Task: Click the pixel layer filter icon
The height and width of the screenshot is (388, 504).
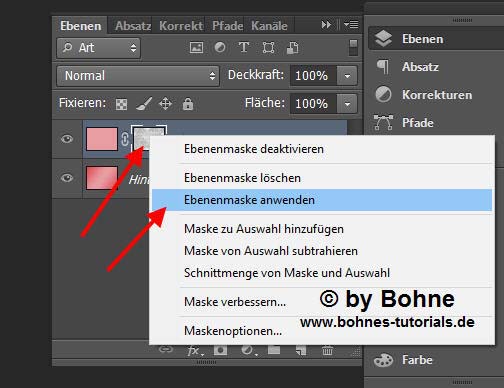Action: tap(196, 48)
